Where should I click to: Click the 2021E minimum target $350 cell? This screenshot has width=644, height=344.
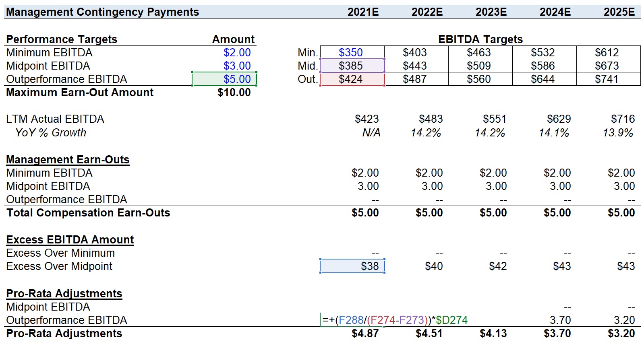(352, 52)
